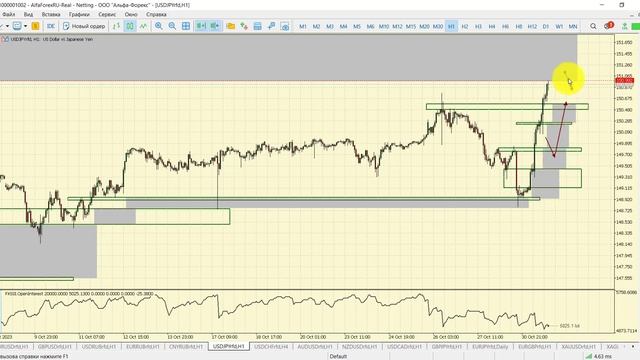Open indicators list icon with arrows
The width and height of the screenshot is (640, 360).
[x=244, y=26]
